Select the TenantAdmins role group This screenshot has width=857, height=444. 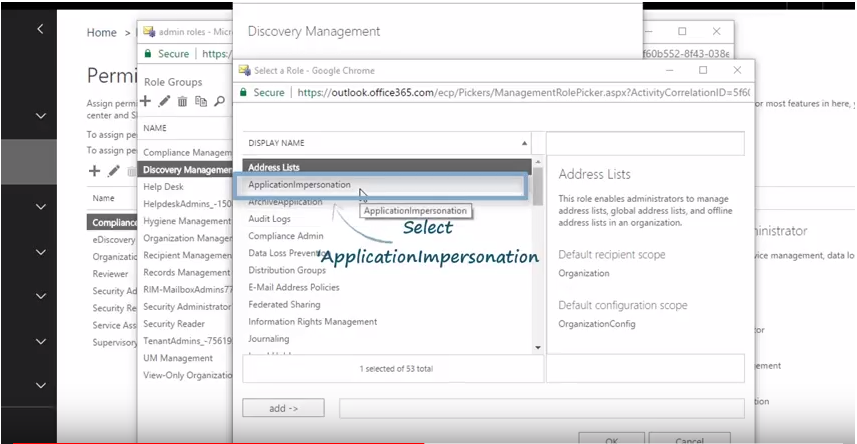coord(186,341)
